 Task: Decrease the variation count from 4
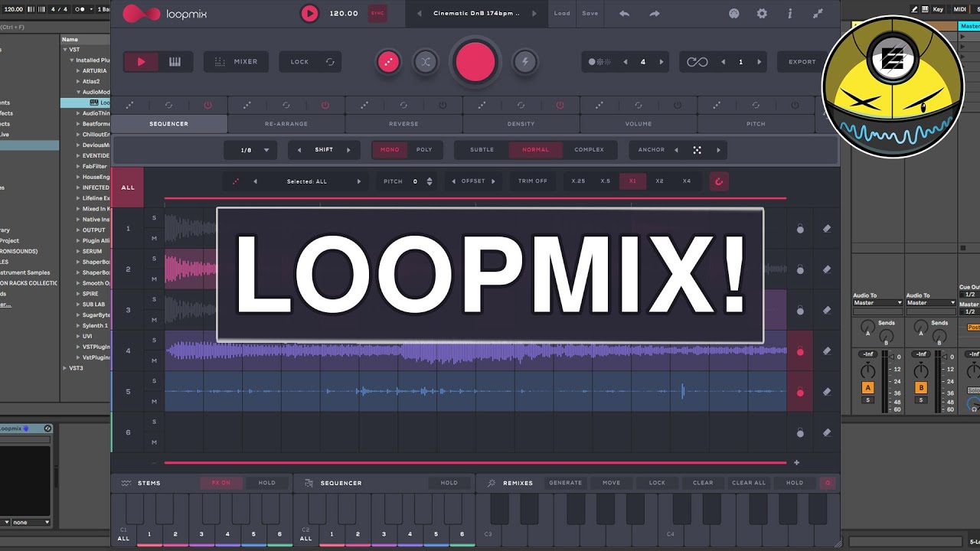625,62
